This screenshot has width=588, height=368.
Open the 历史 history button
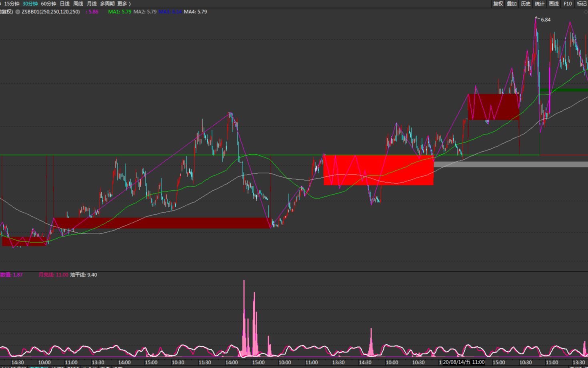(526, 4)
